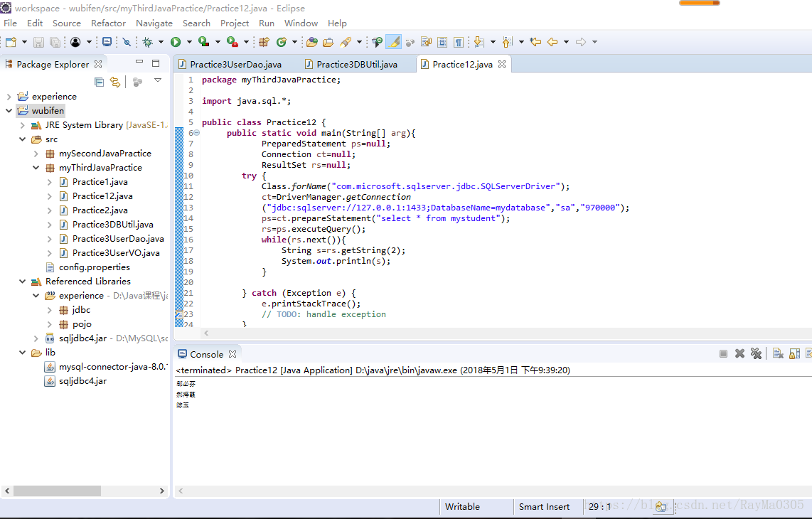Click the Run with Coverage icon
This screenshot has width=812, height=519.
point(204,42)
